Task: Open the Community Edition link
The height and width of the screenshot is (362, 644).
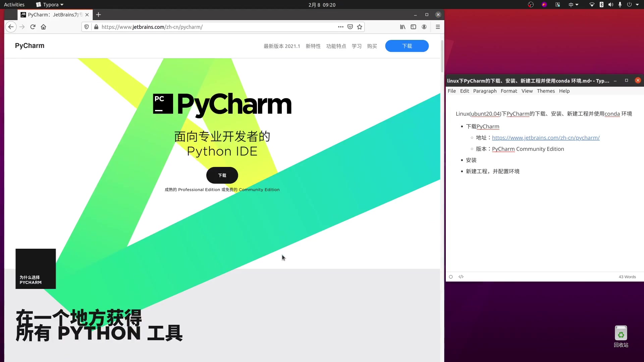Action: (259, 190)
